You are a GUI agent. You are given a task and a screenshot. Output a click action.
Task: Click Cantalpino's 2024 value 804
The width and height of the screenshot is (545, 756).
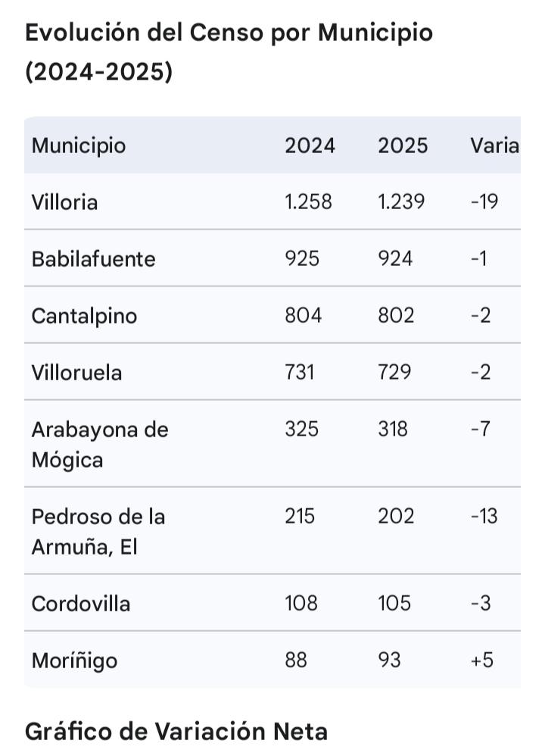[x=304, y=315]
